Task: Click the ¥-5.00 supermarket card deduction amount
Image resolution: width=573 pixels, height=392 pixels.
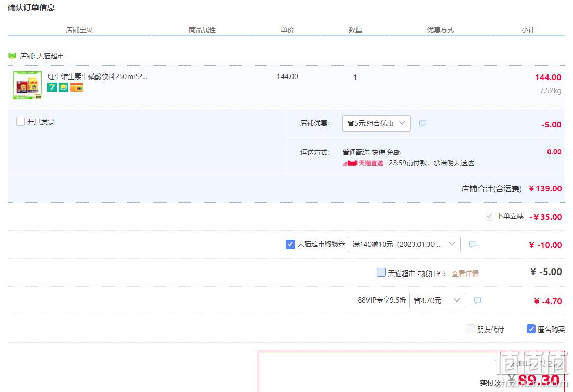Action: click(x=546, y=272)
